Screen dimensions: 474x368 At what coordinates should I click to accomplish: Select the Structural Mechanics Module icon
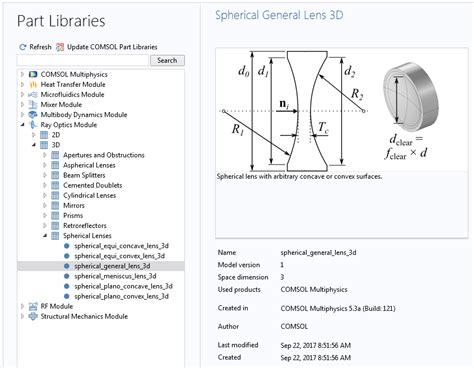point(33,316)
